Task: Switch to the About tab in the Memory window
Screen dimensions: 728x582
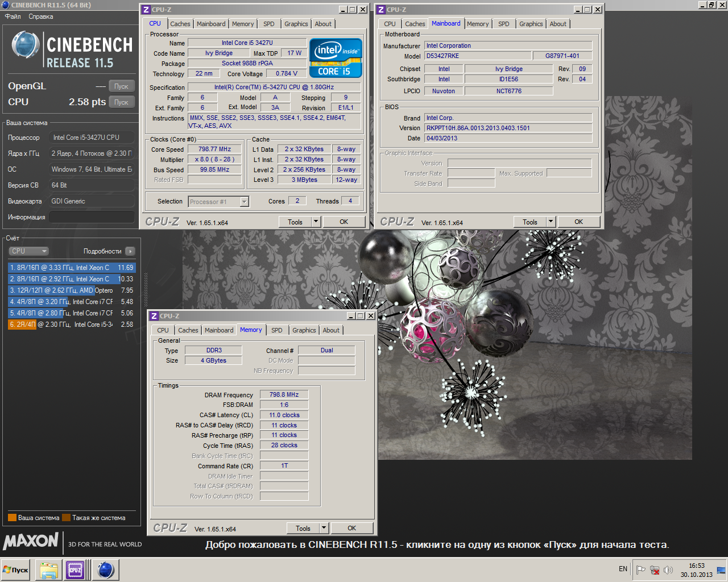Action: click(331, 330)
